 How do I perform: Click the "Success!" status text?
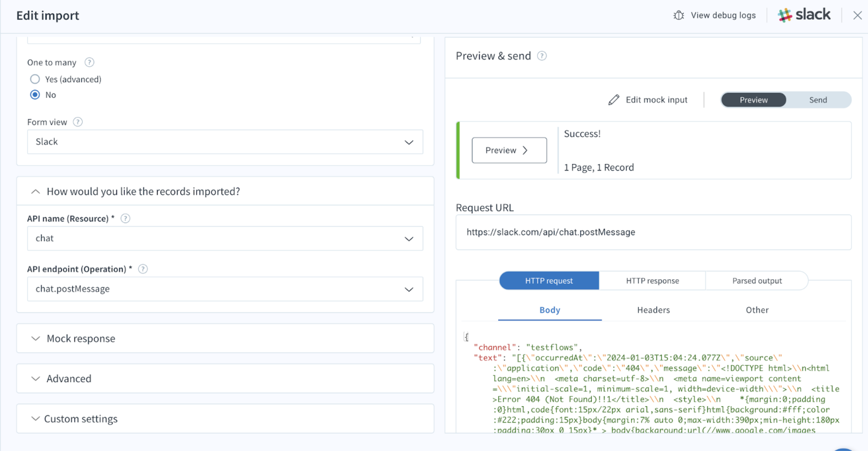[x=582, y=134]
